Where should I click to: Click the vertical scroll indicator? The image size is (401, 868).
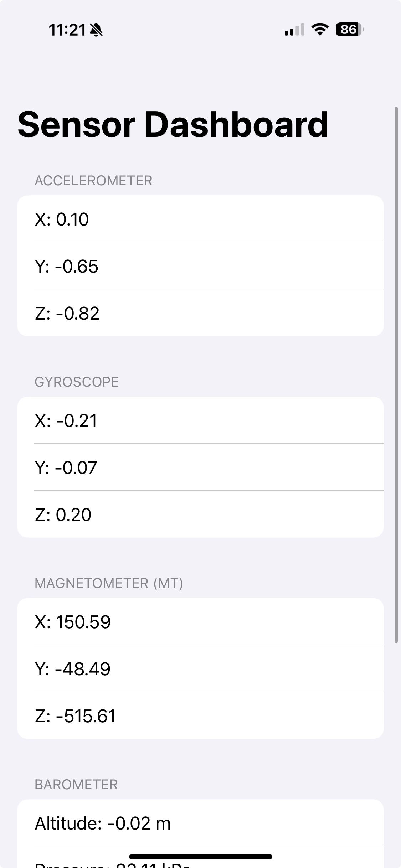(396, 374)
